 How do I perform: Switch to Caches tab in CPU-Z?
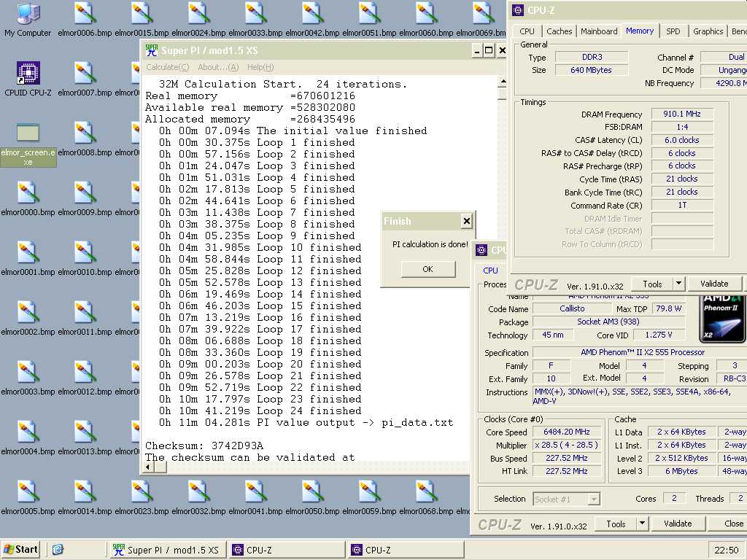coord(560,31)
